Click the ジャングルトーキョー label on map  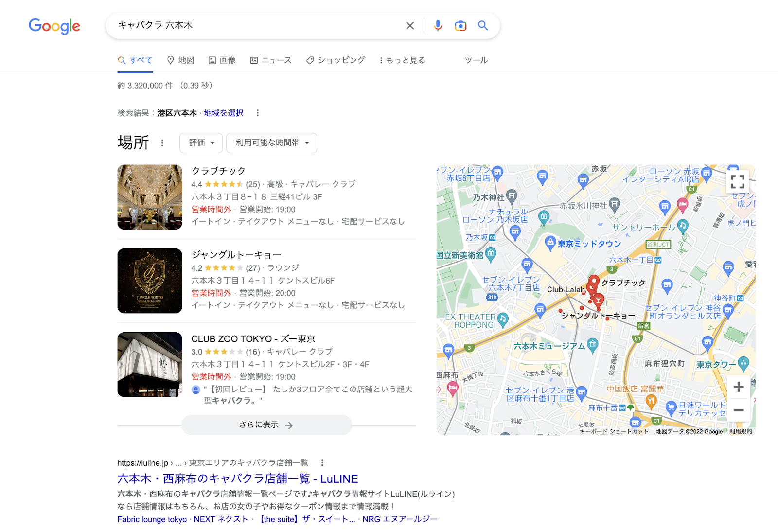tap(598, 316)
